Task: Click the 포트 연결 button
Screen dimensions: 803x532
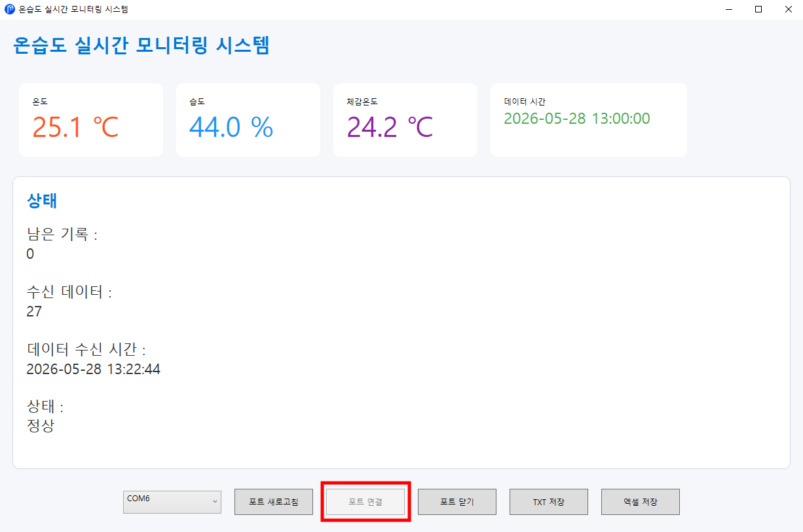Action: [365, 502]
